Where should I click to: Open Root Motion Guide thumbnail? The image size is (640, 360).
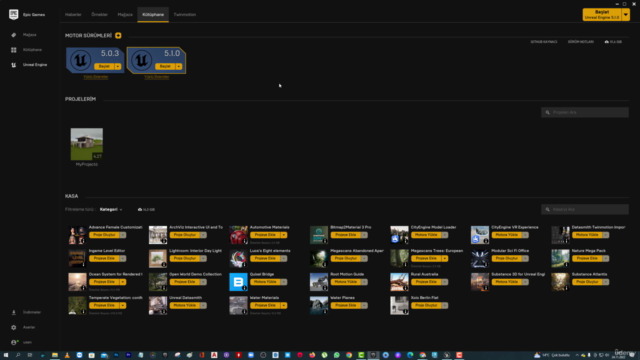319,282
